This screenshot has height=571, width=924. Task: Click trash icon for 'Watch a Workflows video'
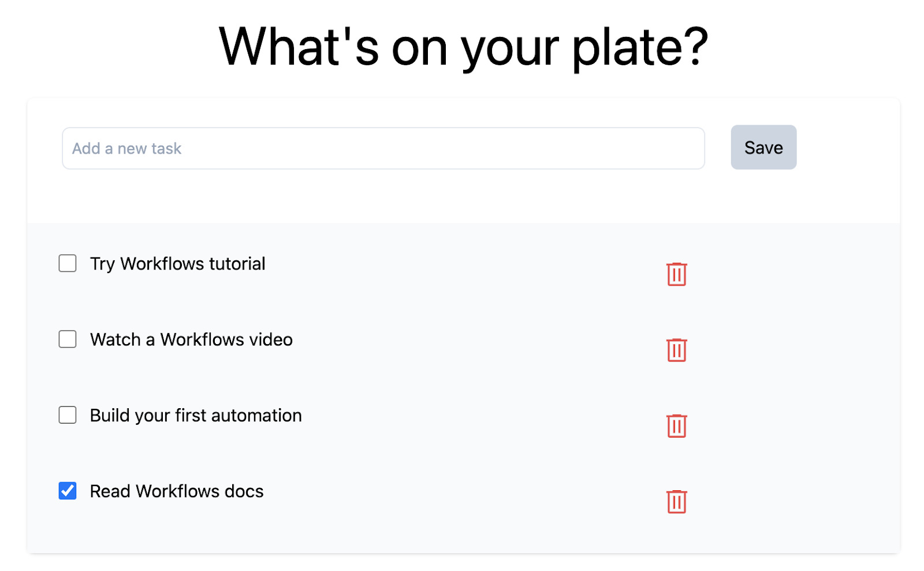pos(676,350)
